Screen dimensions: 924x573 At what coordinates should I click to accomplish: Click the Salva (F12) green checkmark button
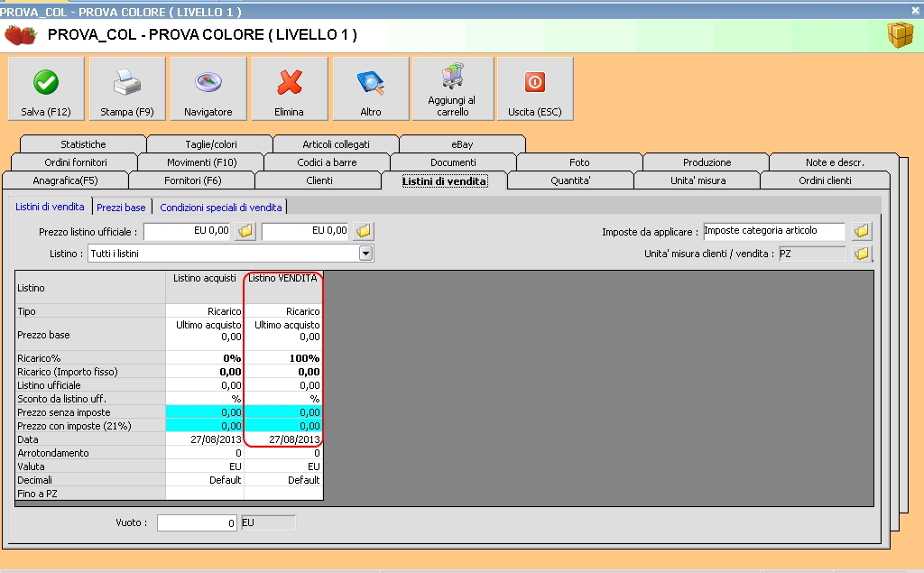[x=46, y=88]
